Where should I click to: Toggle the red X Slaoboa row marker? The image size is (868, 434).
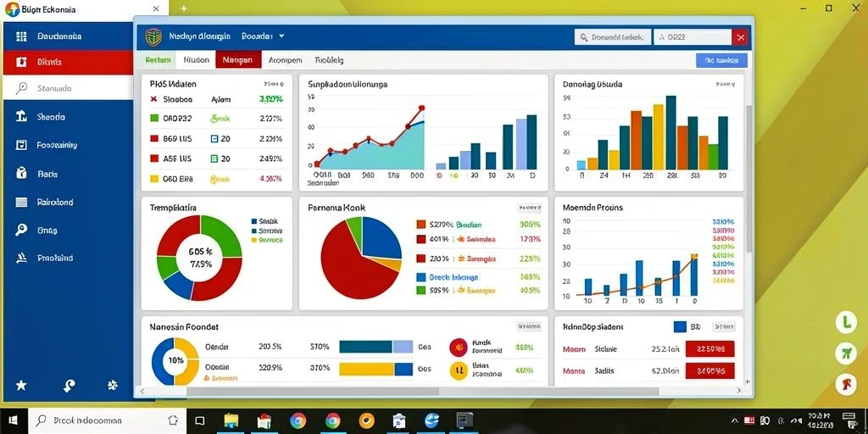click(x=154, y=100)
